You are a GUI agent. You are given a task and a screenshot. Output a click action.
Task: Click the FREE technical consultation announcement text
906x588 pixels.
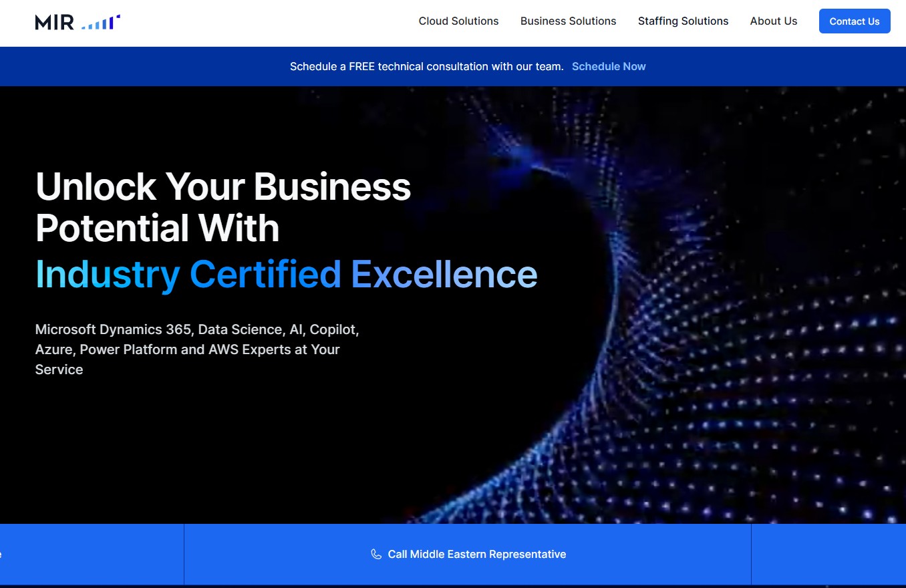point(426,66)
